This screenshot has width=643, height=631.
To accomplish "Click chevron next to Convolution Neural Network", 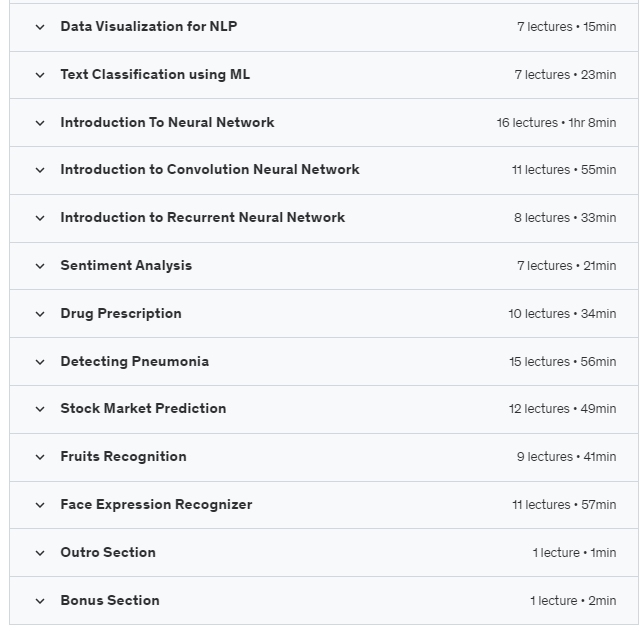I will point(40,170).
